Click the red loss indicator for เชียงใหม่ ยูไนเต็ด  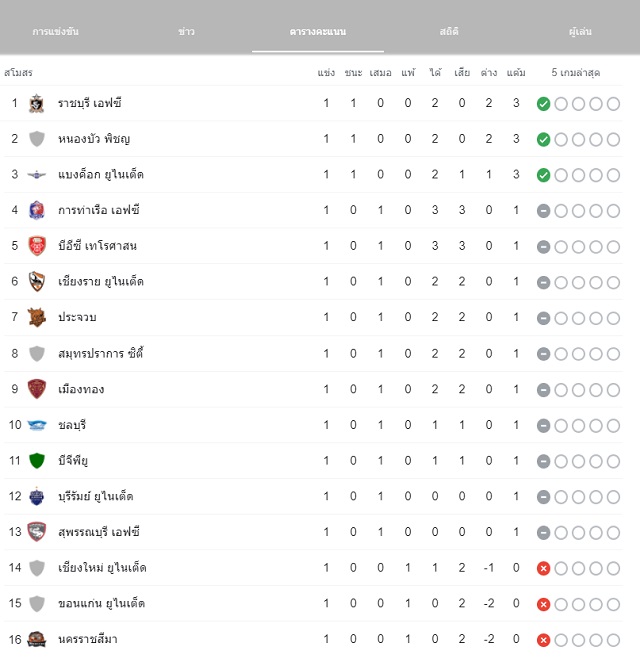pos(543,569)
